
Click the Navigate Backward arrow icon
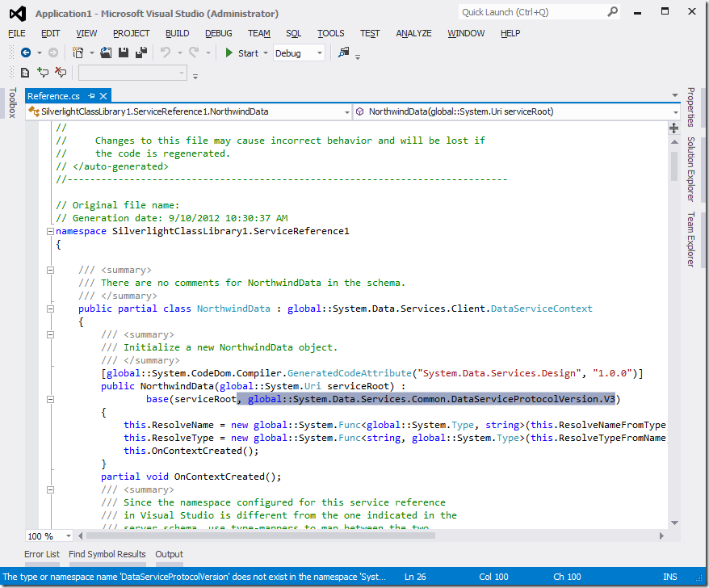25,53
